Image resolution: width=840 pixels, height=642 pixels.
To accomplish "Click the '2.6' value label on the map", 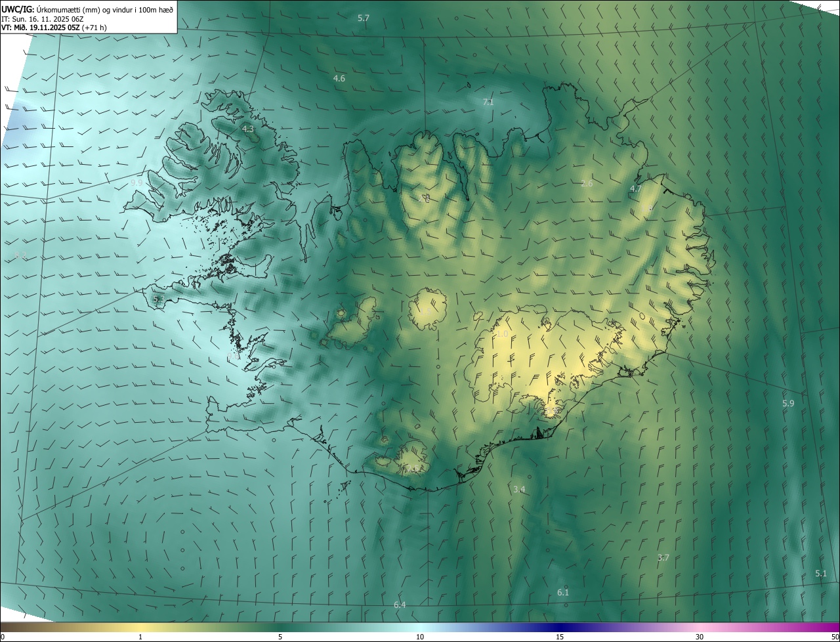I will [587, 184].
